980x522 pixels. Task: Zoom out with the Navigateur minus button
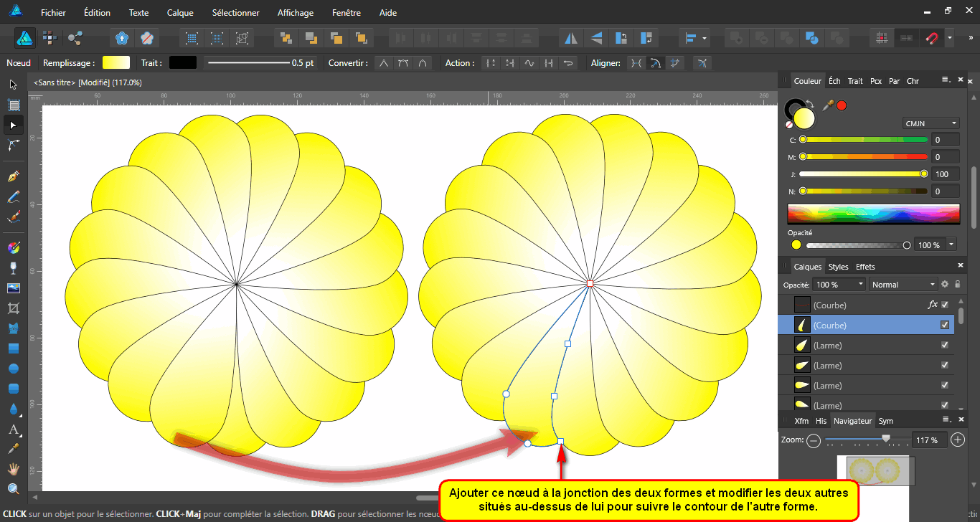pyautogui.click(x=813, y=440)
